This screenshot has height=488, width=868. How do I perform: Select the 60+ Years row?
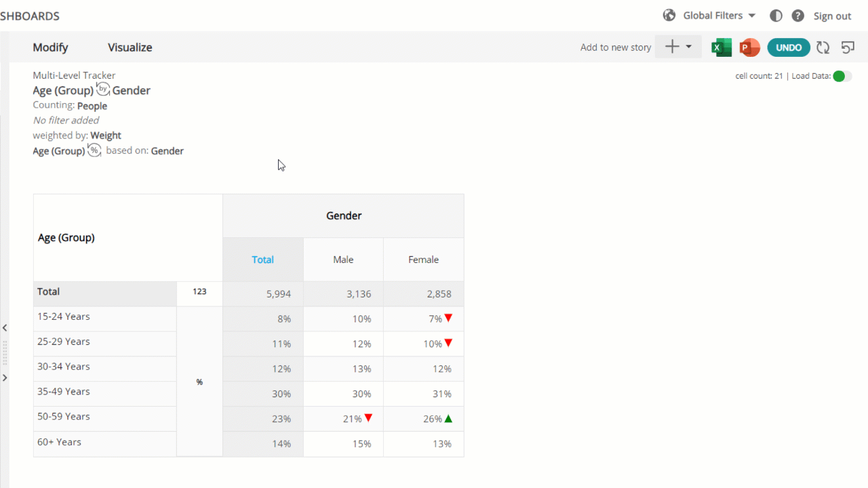click(x=105, y=443)
